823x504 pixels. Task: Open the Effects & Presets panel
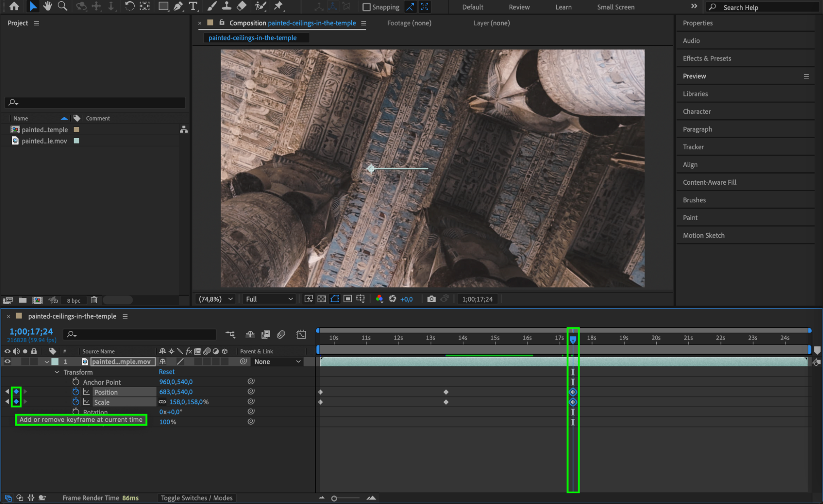(706, 58)
